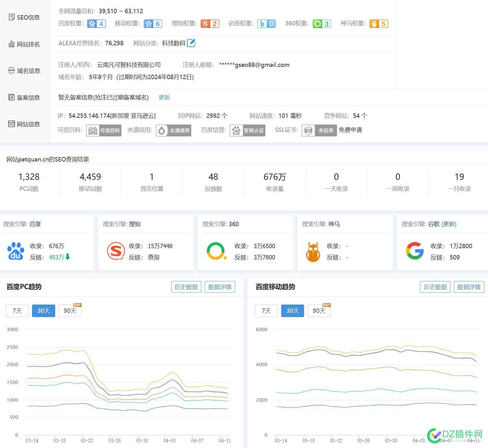Image resolution: width=488 pixels, height=448 pixels.
Task: Open the 可信百科 badge
Action: 104,130
